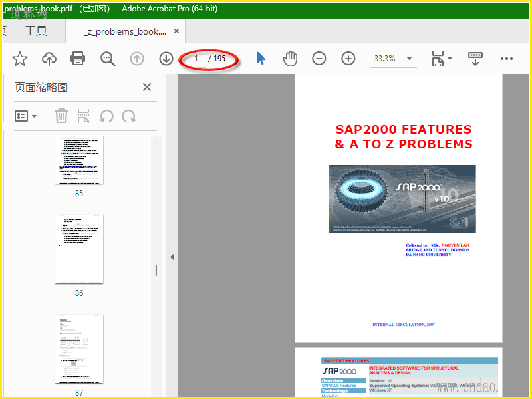
Task: Rotate pages clockwise
Action: coord(129,116)
